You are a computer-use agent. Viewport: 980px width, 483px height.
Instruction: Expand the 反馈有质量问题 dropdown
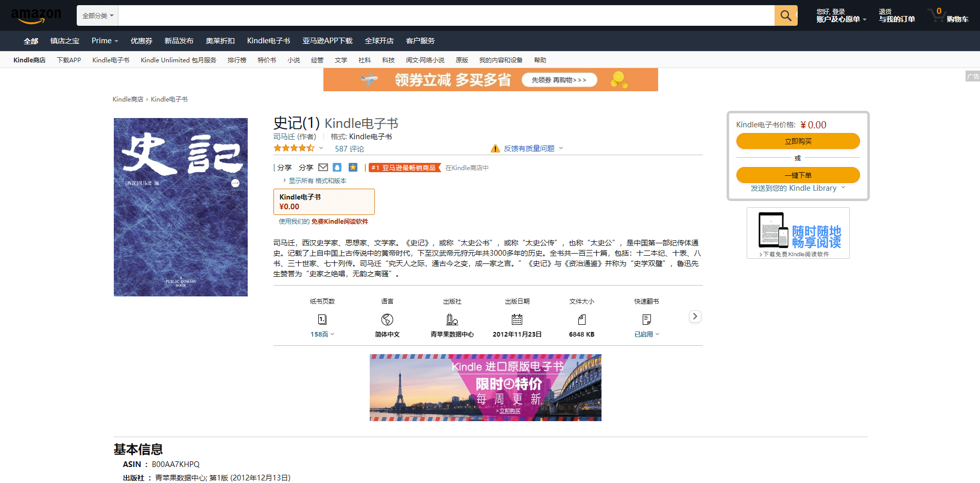[533, 148]
